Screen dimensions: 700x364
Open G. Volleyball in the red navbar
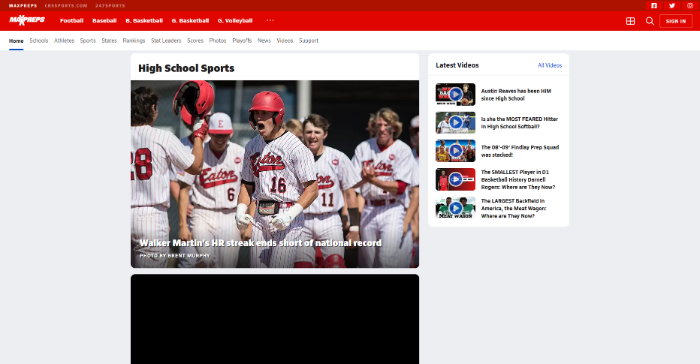point(235,21)
